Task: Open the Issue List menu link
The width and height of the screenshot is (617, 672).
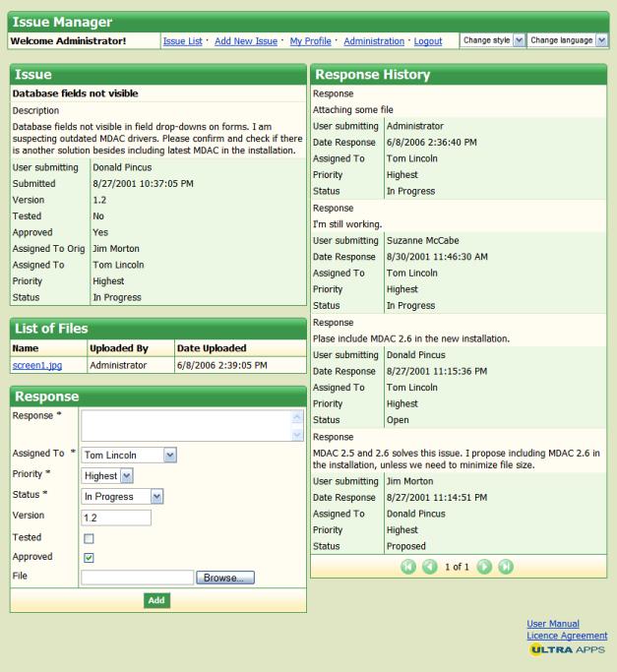Action: pyautogui.click(x=182, y=40)
